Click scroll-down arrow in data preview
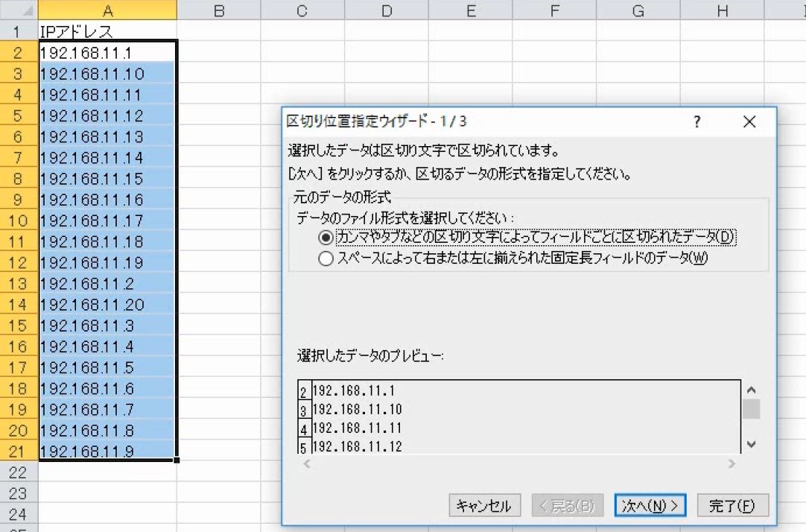Viewport: 806px width, 532px height. pyautogui.click(x=752, y=444)
